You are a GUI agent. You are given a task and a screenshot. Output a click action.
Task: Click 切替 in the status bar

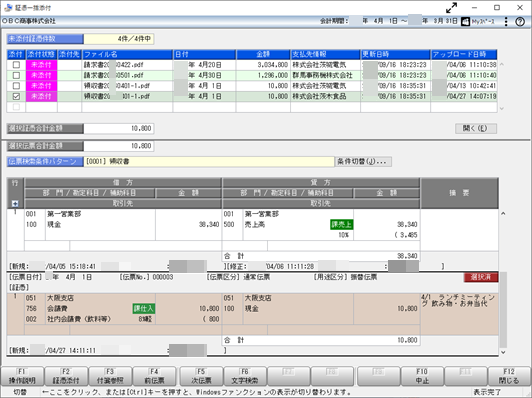coord(20,392)
